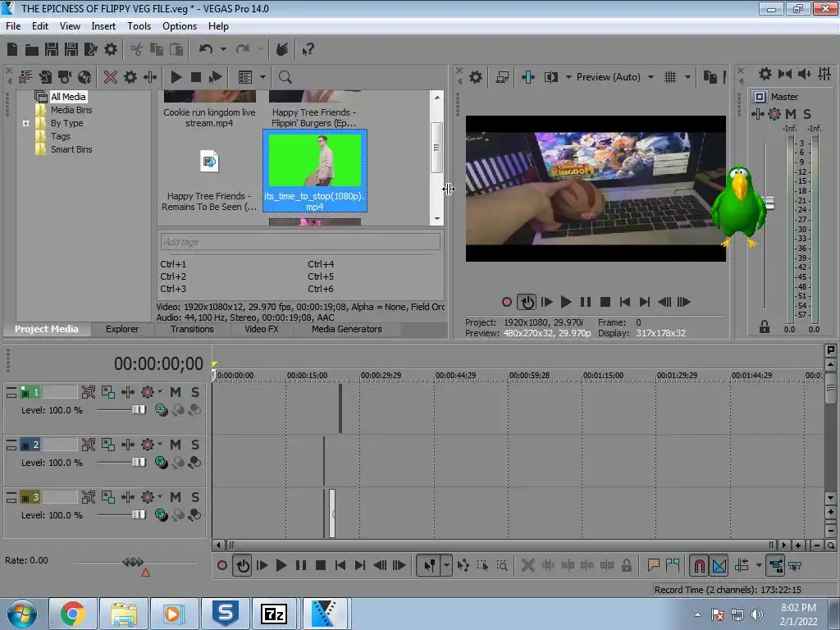Click Get Media from Web globe icon
This screenshot has height=630, width=840.
click(84, 77)
